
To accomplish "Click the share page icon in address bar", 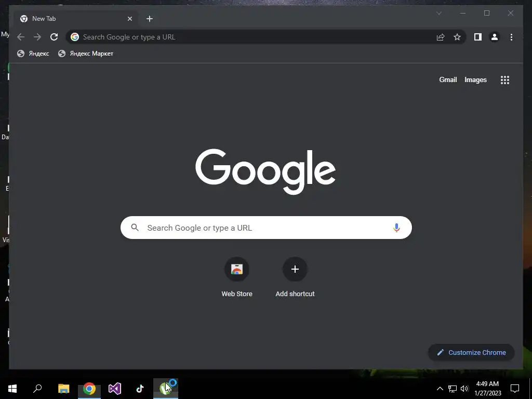I will [441, 37].
